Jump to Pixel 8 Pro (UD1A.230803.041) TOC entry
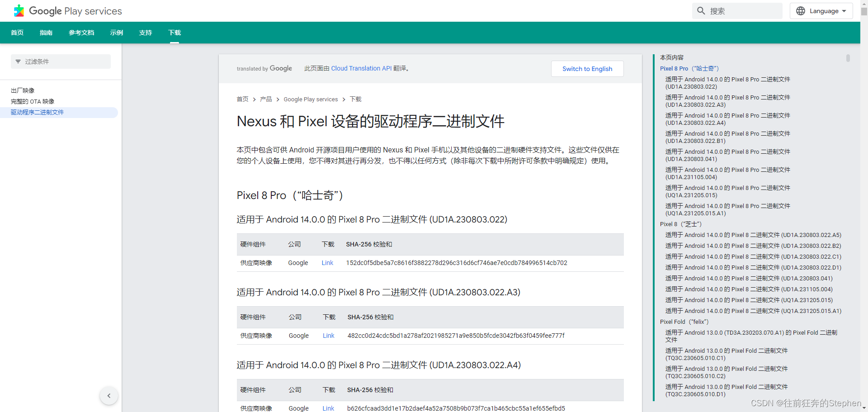The width and height of the screenshot is (868, 412). pyautogui.click(x=728, y=156)
